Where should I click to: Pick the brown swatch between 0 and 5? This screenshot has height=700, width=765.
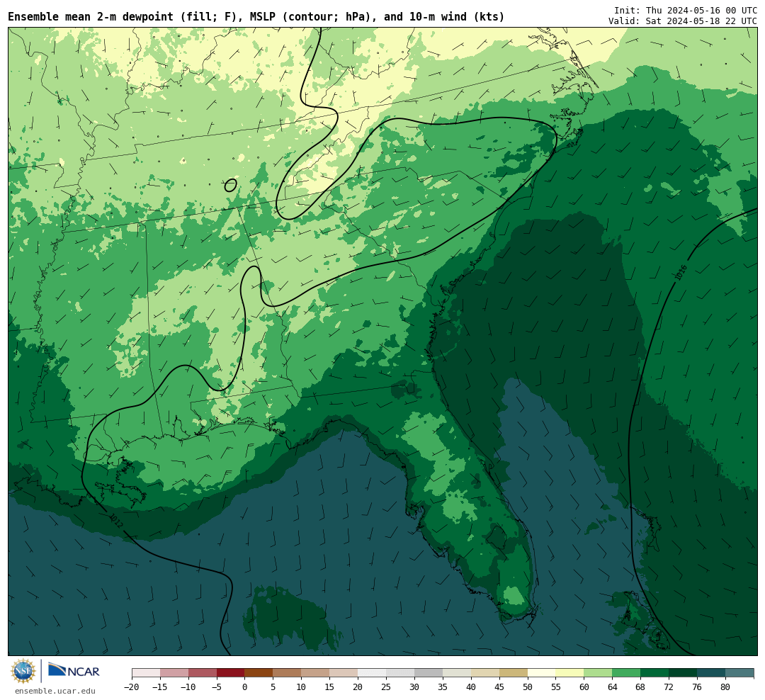click(259, 673)
